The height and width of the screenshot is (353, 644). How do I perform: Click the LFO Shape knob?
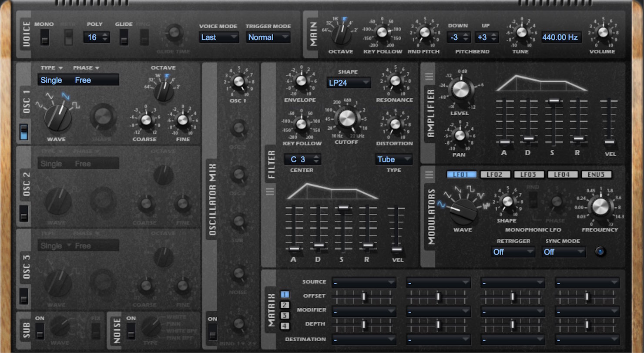pyautogui.click(x=507, y=201)
